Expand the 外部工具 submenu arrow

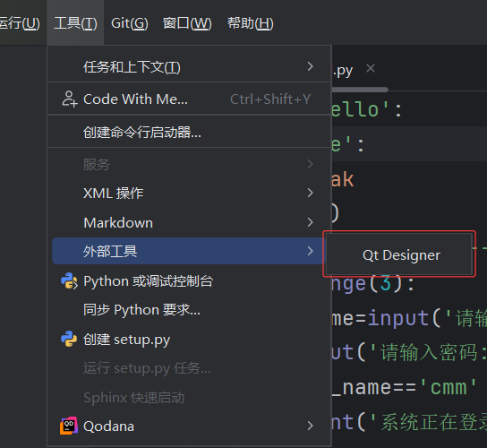coord(310,251)
